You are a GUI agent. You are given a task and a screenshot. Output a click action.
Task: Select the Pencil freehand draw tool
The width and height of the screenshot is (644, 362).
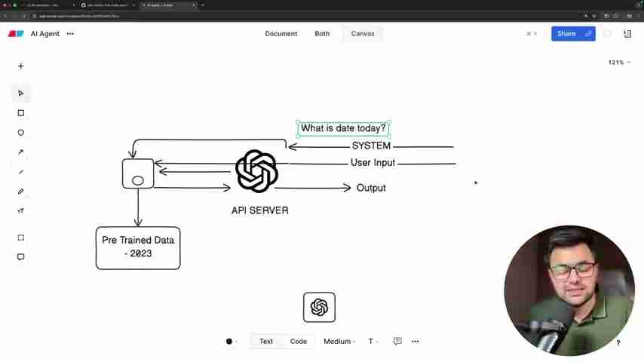click(21, 192)
